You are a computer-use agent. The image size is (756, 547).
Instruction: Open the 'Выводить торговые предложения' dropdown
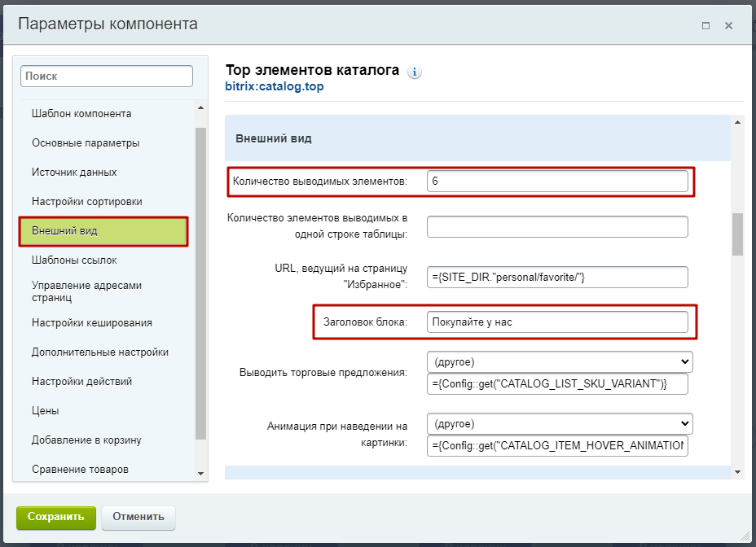[x=560, y=362]
